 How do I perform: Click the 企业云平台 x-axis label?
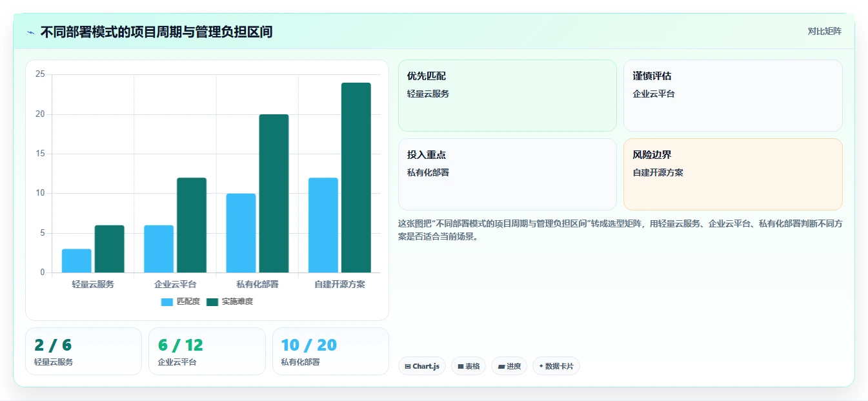pos(176,284)
